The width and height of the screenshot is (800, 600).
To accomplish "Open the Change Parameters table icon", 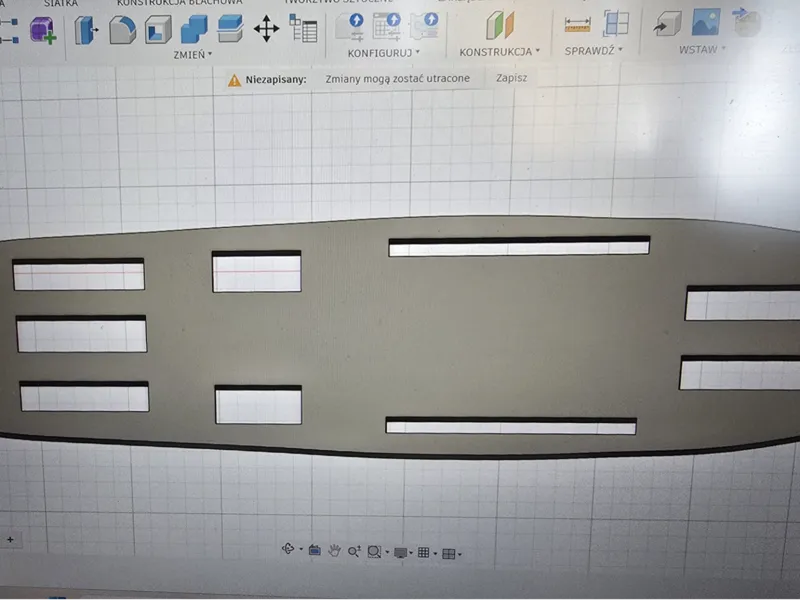I will tap(303, 28).
